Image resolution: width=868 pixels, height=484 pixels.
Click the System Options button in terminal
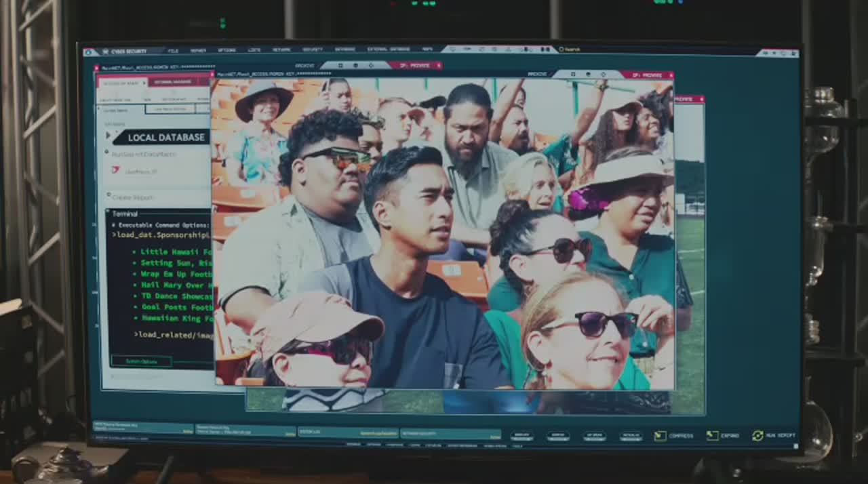click(141, 361)
